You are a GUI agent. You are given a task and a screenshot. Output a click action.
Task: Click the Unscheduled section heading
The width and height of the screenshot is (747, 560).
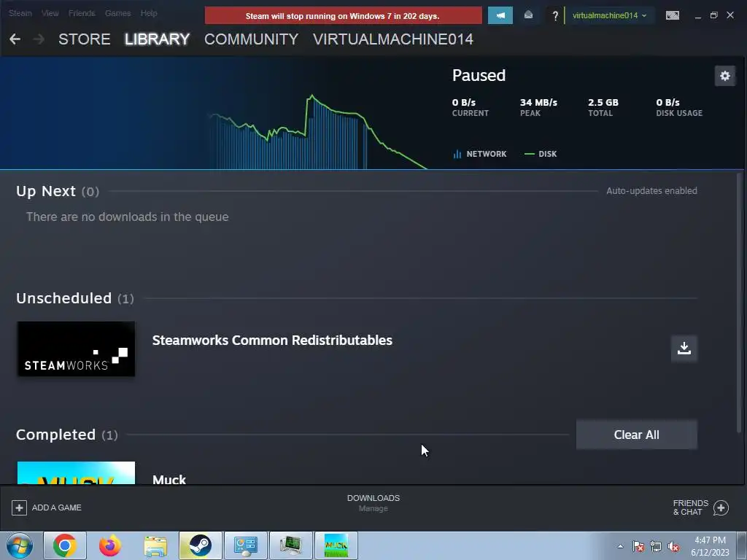64,298
